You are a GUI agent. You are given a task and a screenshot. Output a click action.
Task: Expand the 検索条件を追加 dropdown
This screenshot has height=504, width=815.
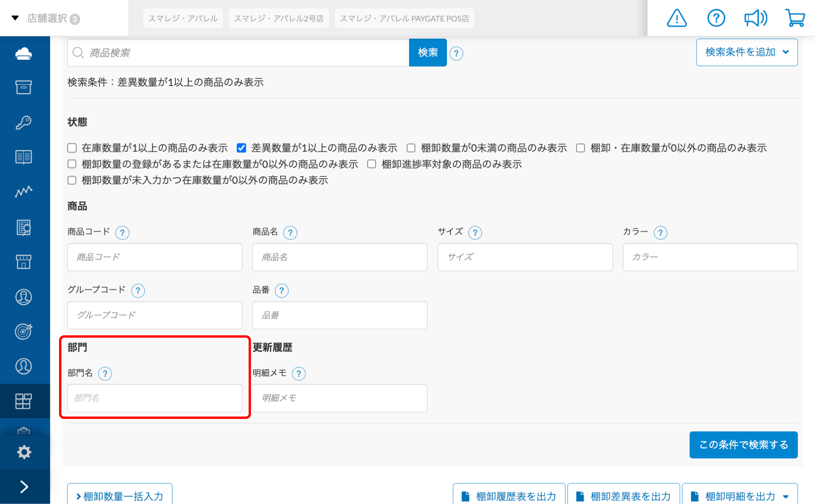point(746,52)
